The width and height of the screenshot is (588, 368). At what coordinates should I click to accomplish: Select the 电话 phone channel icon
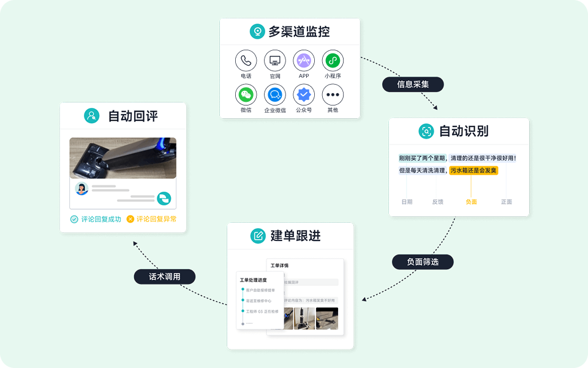tap(246, 61)
